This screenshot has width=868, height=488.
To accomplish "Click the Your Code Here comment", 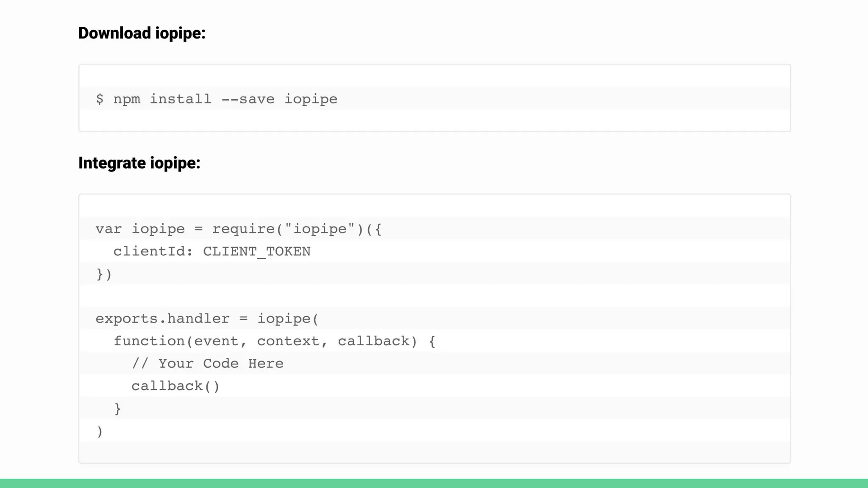I will coord(207,363).
